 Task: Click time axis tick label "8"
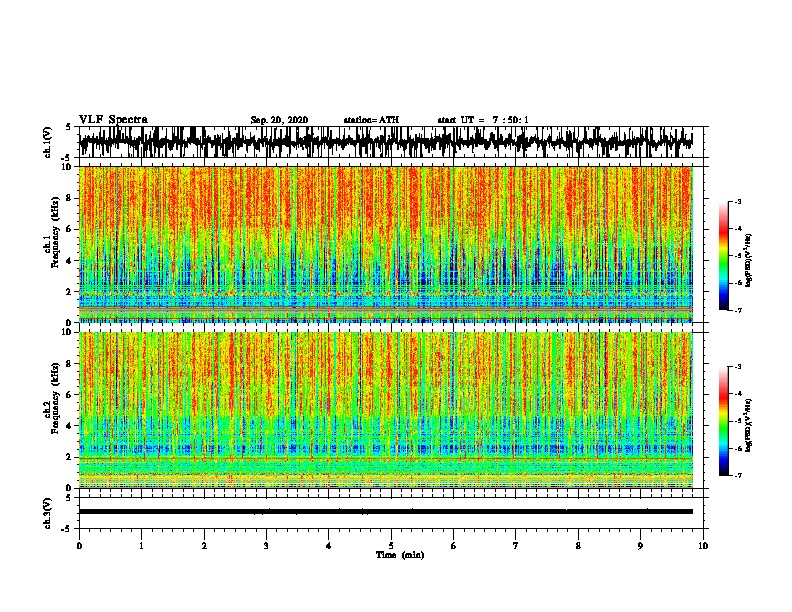pyautogui.click(x=578, y=546)
